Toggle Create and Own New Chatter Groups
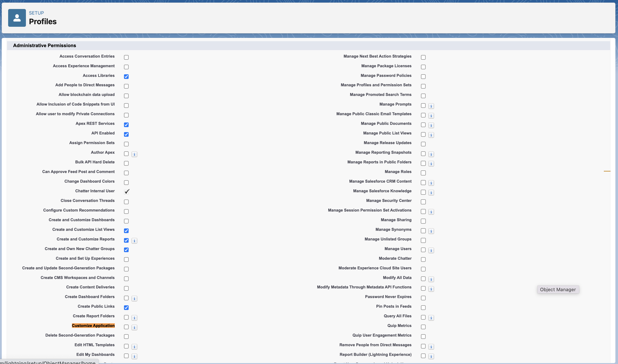This screenshot has width=618, height=364. point(126,250)
